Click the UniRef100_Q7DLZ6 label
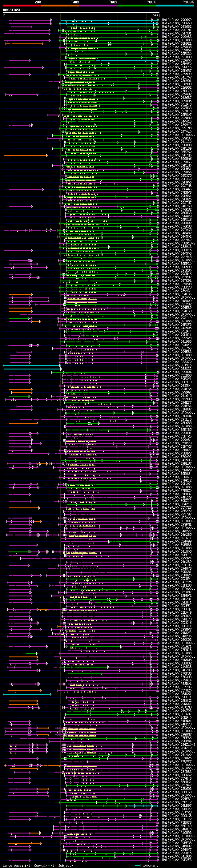The width and height of the screenshot is (197, 868). pyautogui.click(x=176, y=91)
